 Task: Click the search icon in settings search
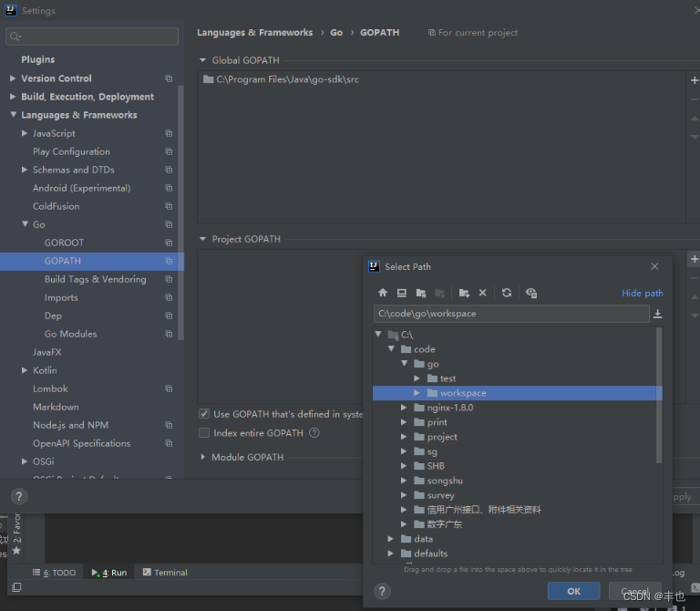[15, 36]
